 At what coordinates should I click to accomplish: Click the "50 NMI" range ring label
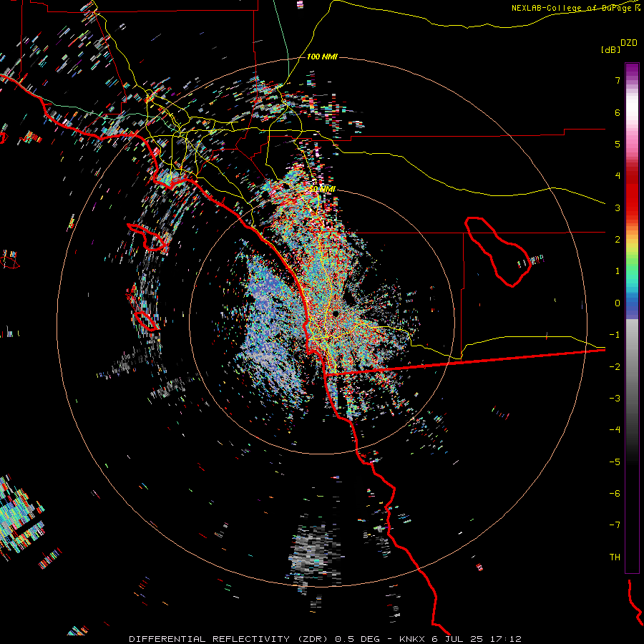click(322, 189)
